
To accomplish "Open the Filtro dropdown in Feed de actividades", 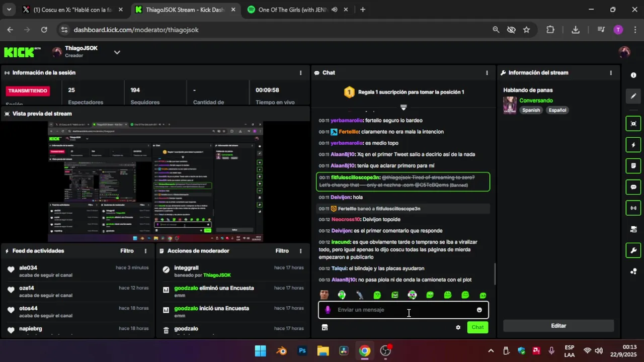I will pos(127,251).
